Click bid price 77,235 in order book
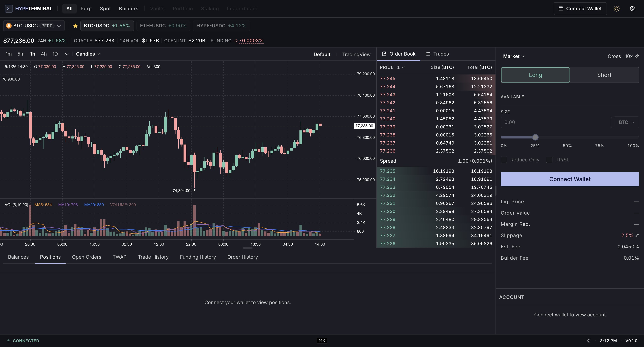The height and width of the screenshot is (347, 644). tap(387, 171)
